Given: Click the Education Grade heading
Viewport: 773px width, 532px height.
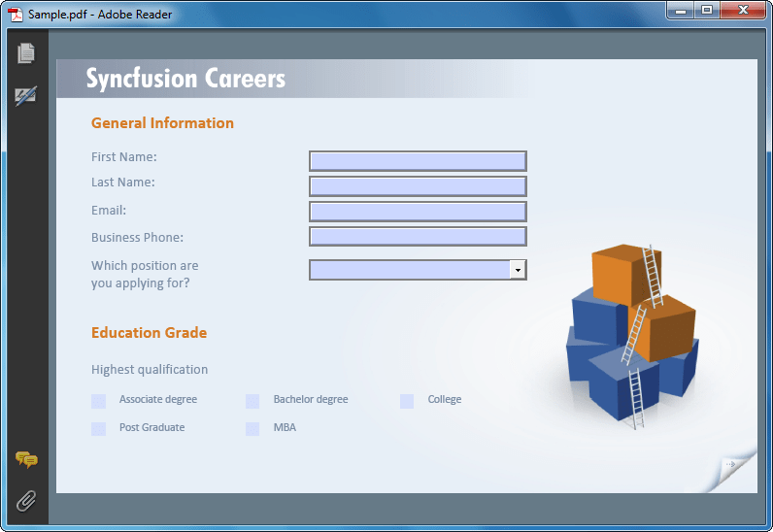Looking at the screenshot, I should 149,333.
